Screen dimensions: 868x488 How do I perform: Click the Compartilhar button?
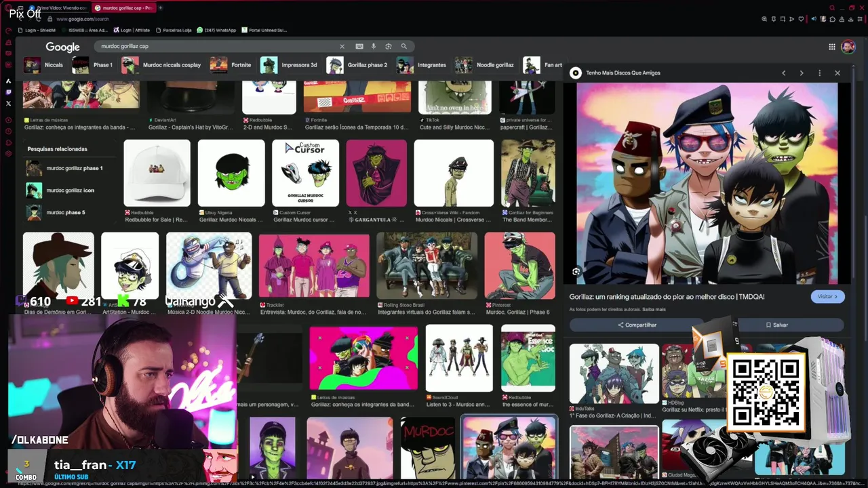637,325
